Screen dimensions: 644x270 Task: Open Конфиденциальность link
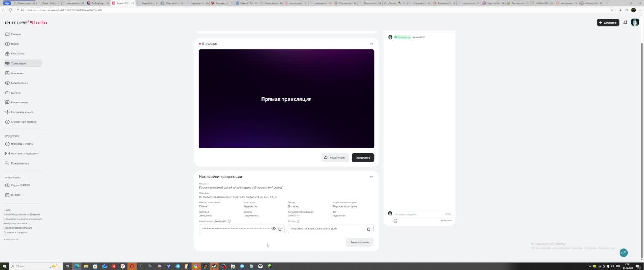(x=16, y=223)
